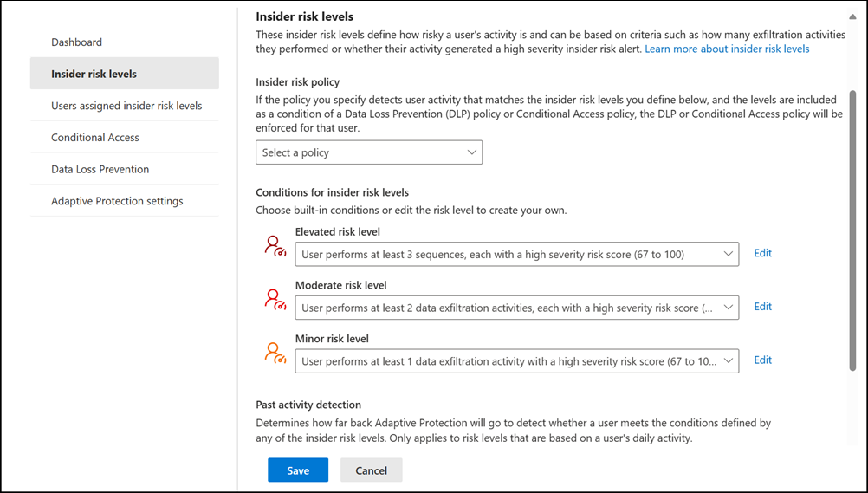This screenshot has width=868, height=493.
Task: Open Adaptive Protection settings
Action: pyautogui.click(x=117, y=201)
